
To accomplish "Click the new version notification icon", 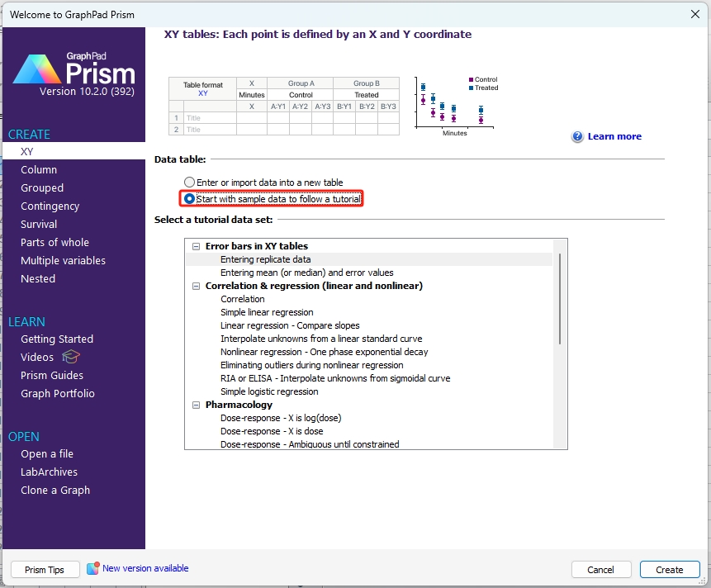I will tap(93, 568).
